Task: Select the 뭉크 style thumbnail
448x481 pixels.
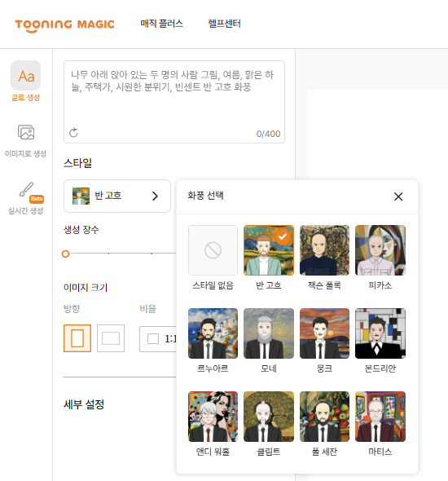Action: tap(324, 333)
